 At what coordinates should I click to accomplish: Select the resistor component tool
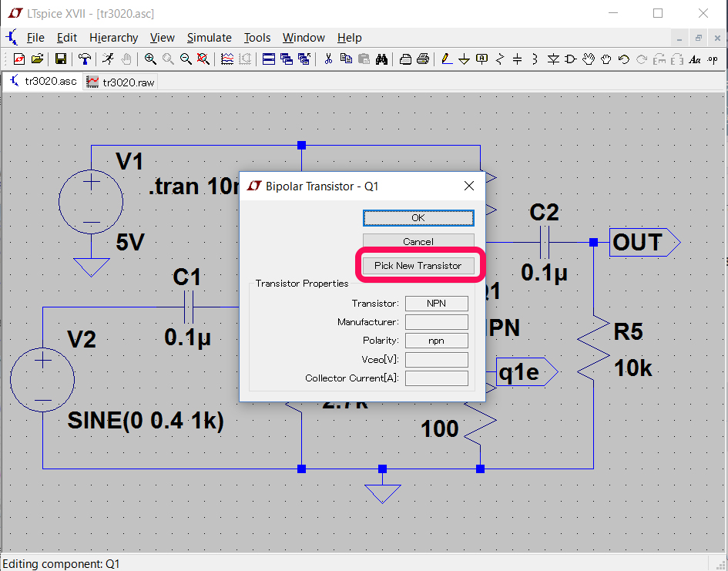(499, 59)
